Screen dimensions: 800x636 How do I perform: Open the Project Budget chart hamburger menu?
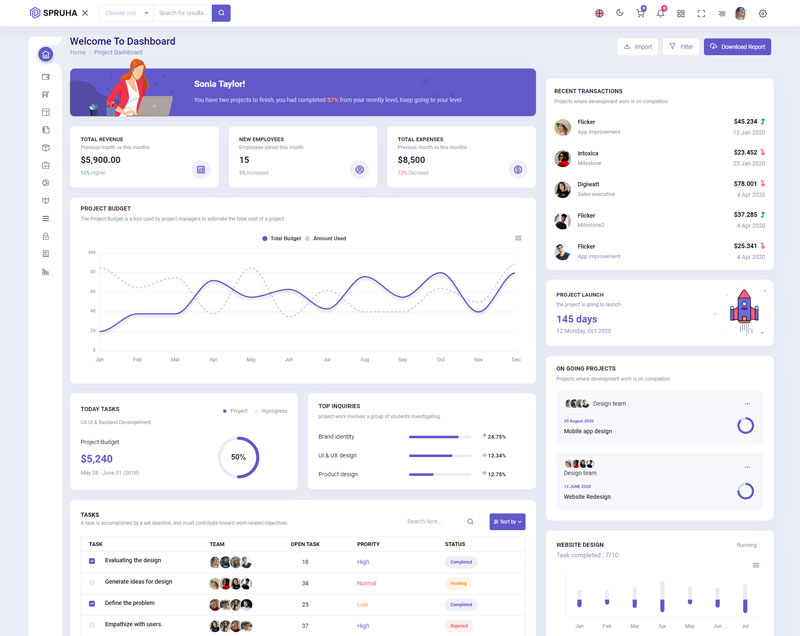click(518, 238)
